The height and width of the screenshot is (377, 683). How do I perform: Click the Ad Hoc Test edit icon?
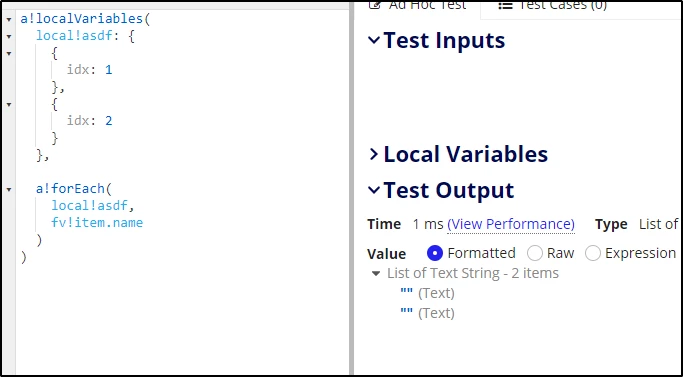click(375, 5)
